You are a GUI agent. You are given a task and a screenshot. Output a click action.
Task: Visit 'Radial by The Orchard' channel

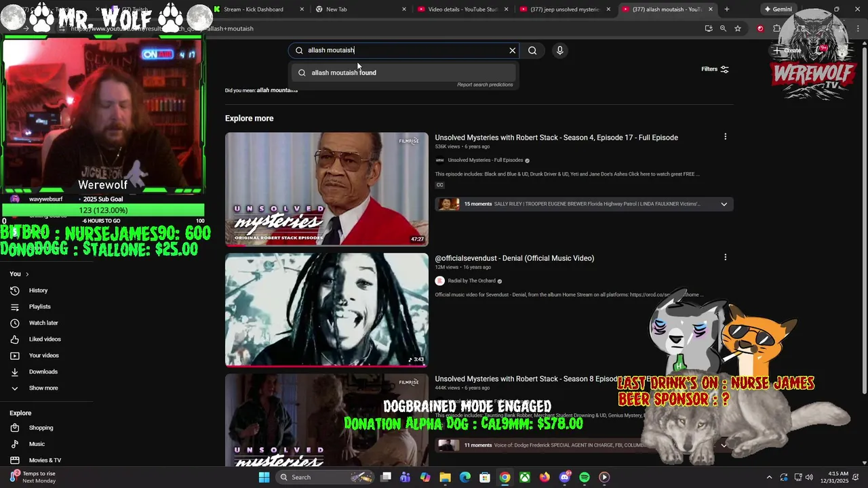click(x=471, y=281)
